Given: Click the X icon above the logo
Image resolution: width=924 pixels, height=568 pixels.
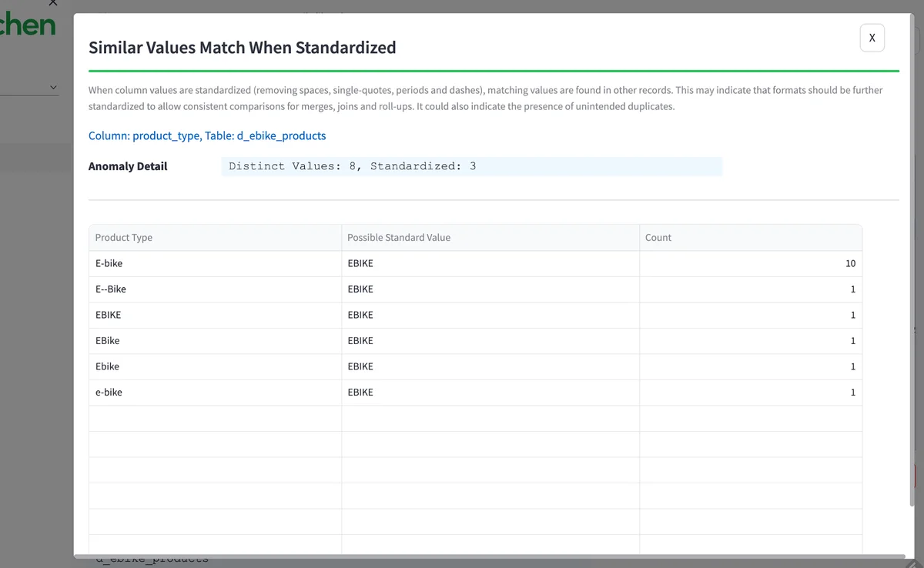Looking at the screenshot, I should (x=52, y=4).
